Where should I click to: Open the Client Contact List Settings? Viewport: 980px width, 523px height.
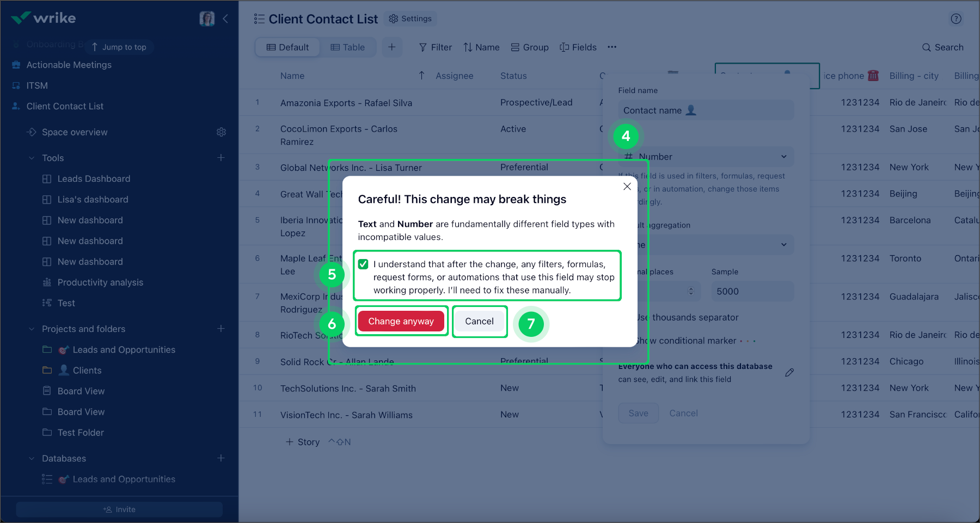[411, 19]
